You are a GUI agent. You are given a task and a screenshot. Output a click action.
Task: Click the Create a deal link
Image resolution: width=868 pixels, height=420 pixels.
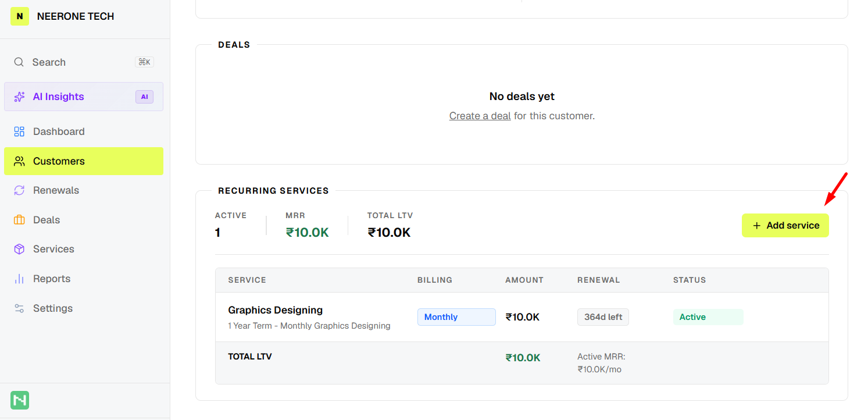pyautogui.click(x=480, y=116)
